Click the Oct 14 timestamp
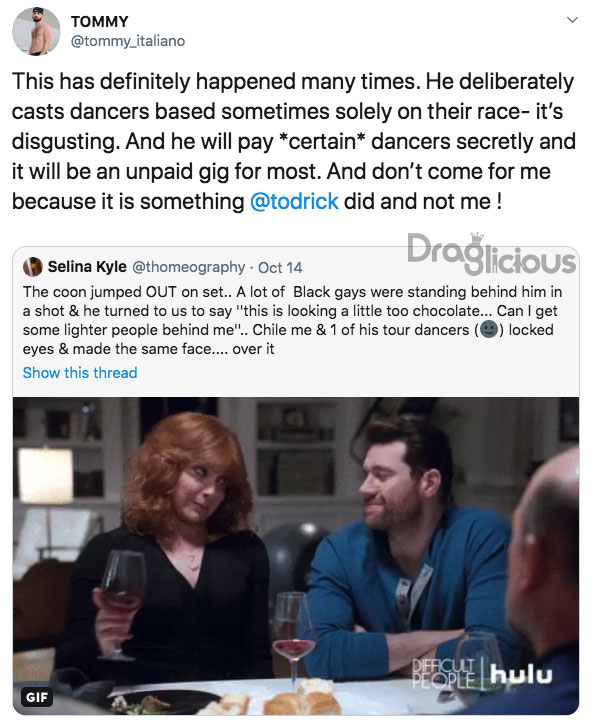Viewport: 592px width, 725px height. pos(280,268)
